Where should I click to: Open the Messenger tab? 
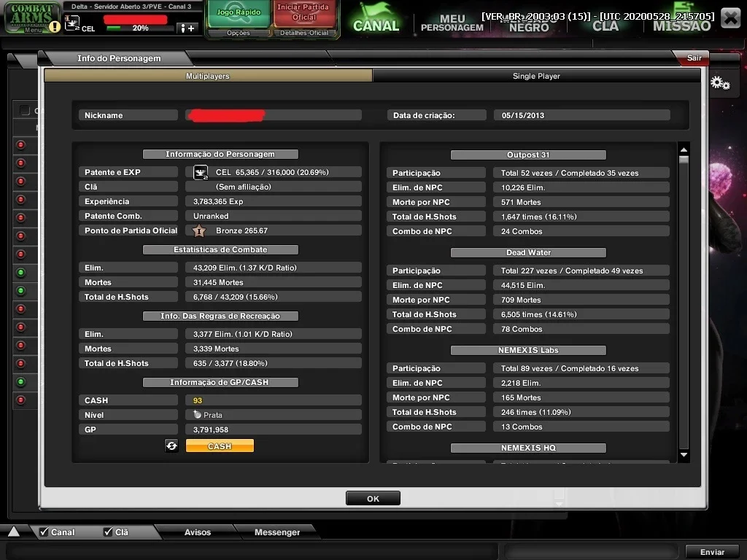pyautogui.click(x=277, y=532)
